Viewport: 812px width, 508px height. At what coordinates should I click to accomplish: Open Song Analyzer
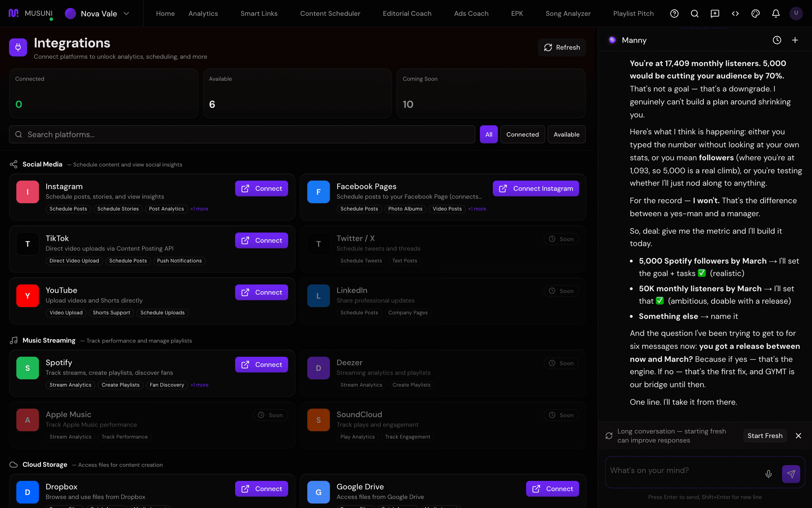568,14
